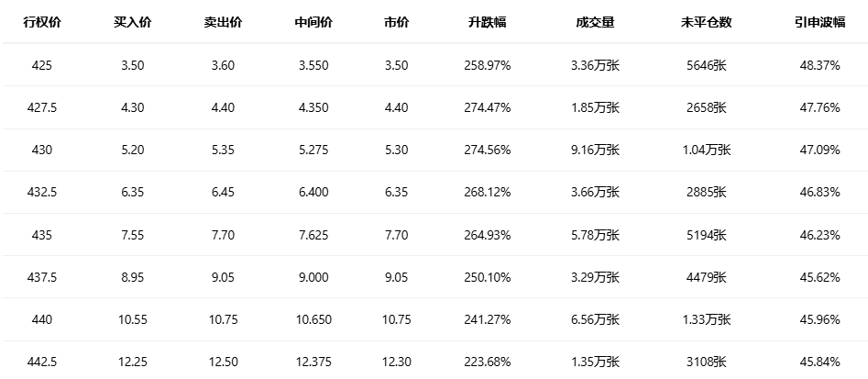The image size is (868, 379).
Task: Select the 市价 column header
Action: 396,22
